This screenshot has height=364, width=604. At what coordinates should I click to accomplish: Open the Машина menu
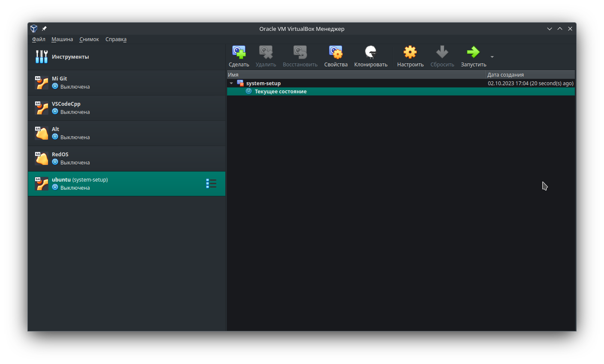(62, 39)
